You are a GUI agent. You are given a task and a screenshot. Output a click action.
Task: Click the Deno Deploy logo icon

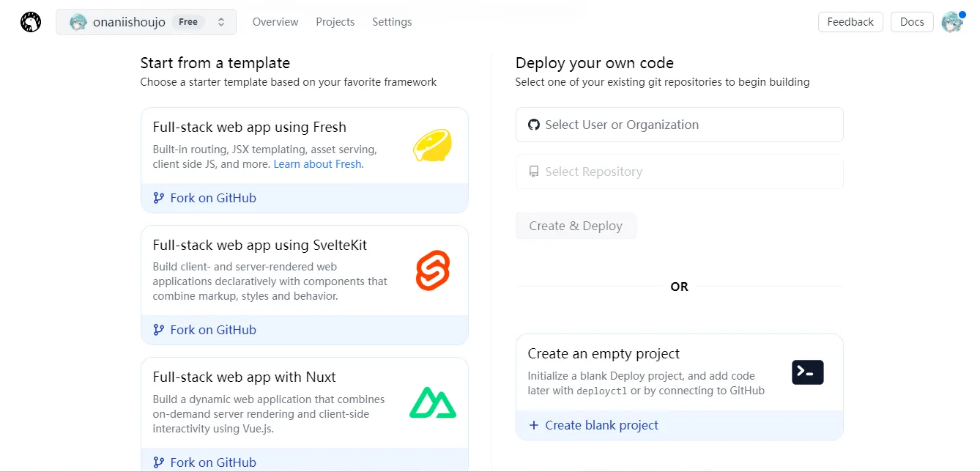31,22
